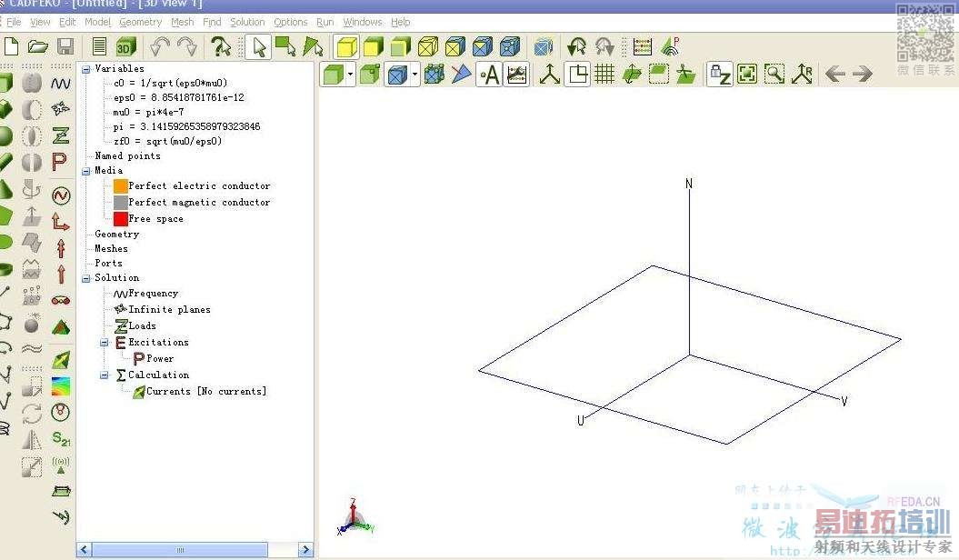Open the Run menu
959x560 pixels.
coord(325,22)
